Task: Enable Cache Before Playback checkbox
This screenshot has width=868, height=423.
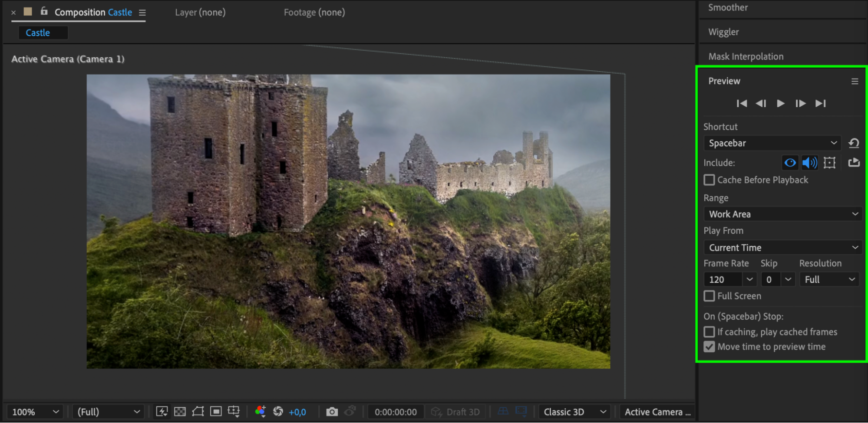Action: pos(710,180)
